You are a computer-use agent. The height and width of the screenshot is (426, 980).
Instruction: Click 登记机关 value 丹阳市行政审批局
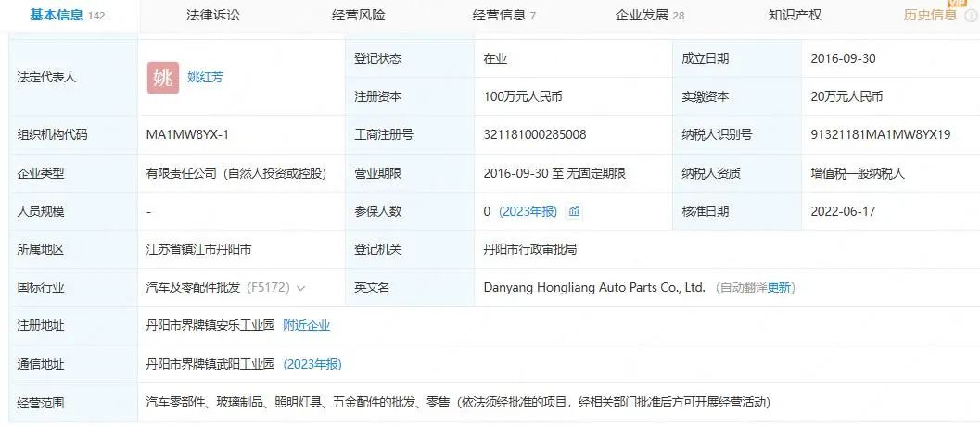tap(530, 250)
